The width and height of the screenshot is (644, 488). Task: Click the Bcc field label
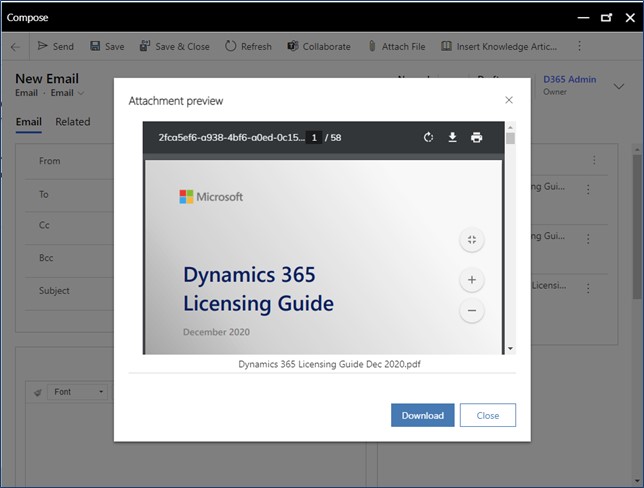click(46, 258)
